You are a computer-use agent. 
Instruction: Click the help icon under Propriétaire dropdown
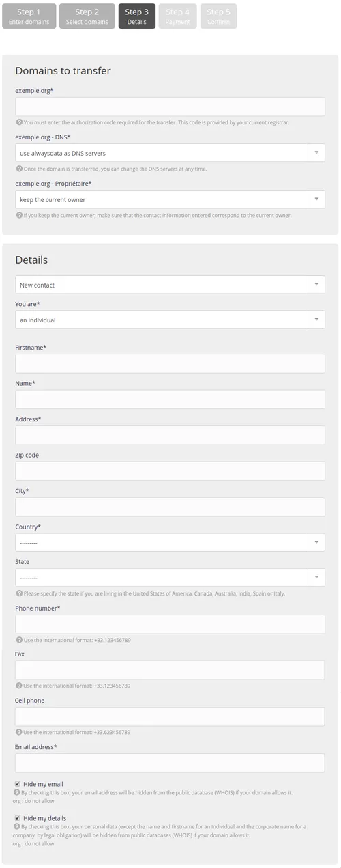[x=19, y=215]
